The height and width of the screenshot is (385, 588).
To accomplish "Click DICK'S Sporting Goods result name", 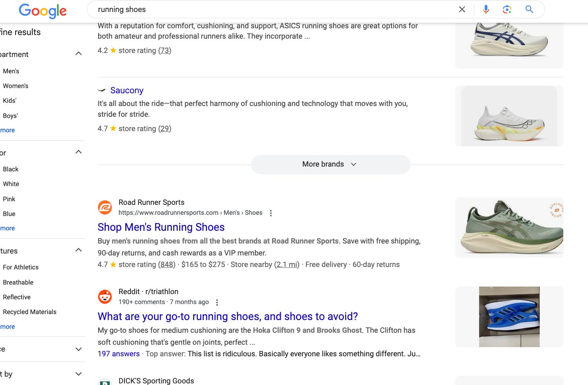I will point(156,381).
